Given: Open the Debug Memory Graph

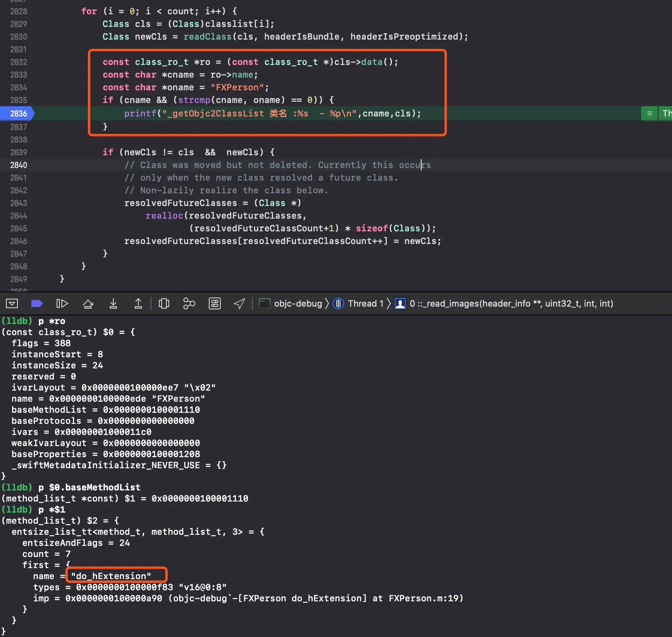Looking at the screenshot, I should click(189, 303).
